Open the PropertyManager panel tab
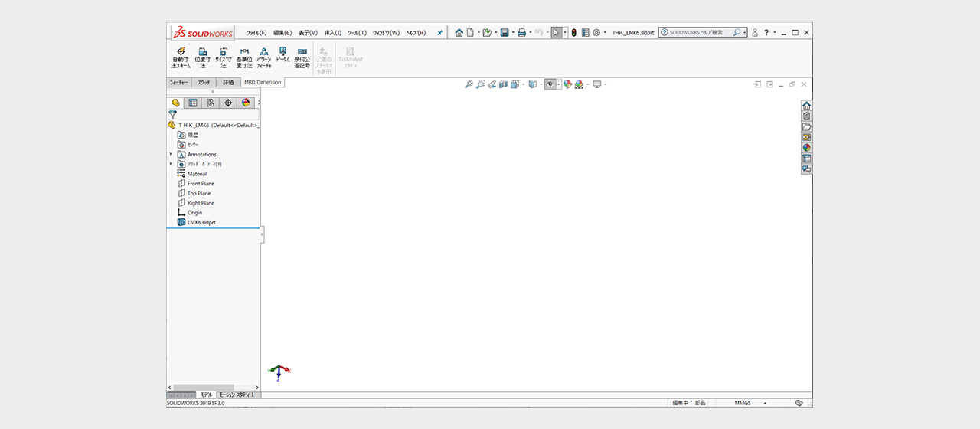This screenshot has height=429, width=980. point(193,103)
